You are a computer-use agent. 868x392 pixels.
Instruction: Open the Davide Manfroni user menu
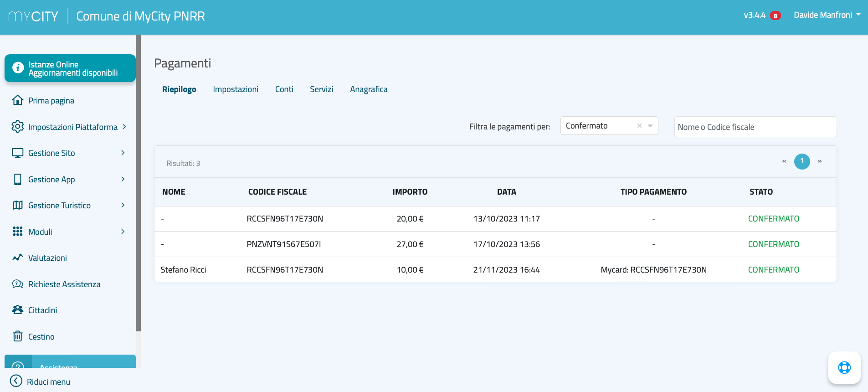pos(827,15)
